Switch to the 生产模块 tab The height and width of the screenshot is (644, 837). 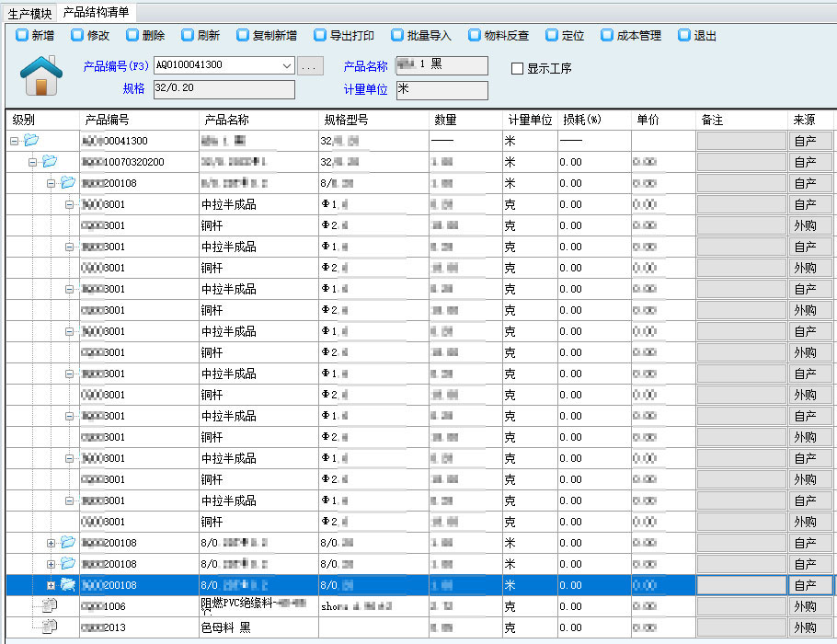[x=29, y=13]
